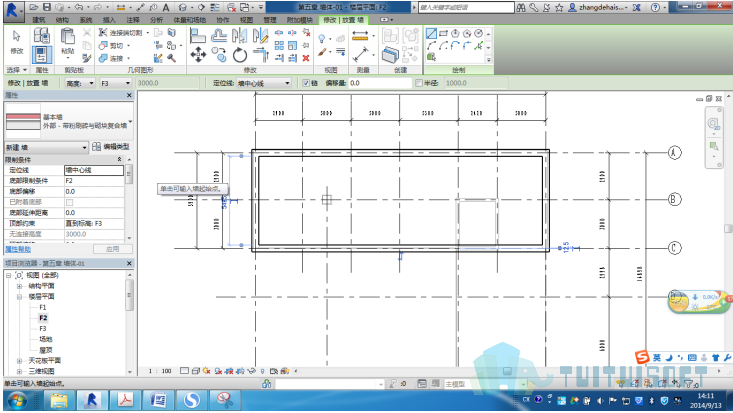Select the Array tool icon
The width and height of the screenshot is (733, 413).
pyautogui.click(x=279, y=45)
